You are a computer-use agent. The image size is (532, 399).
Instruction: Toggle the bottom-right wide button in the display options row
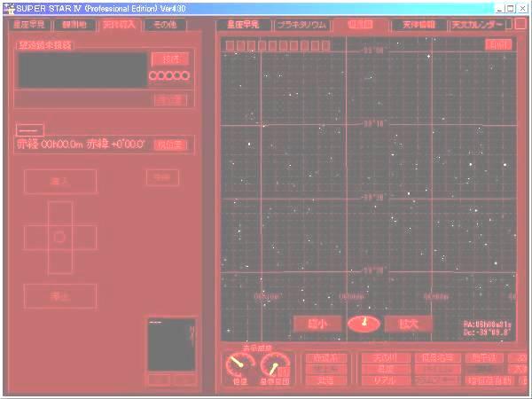point(489,380)
